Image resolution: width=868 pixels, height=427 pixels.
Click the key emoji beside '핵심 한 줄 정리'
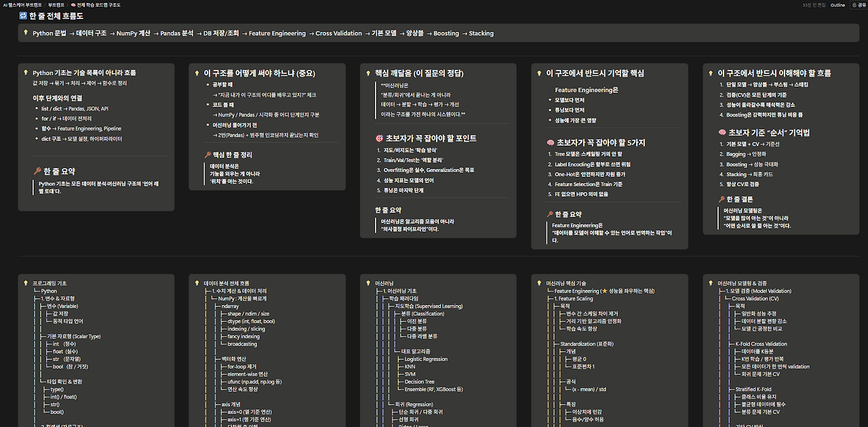[x=208, y=155]
